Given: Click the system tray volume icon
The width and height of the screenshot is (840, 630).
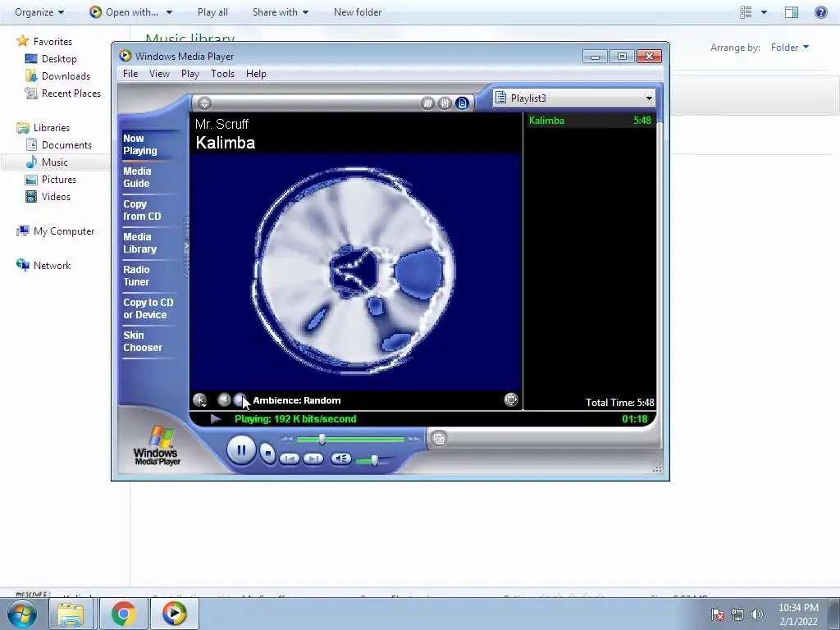Looking at the screenshot, I should pos(757,614).
